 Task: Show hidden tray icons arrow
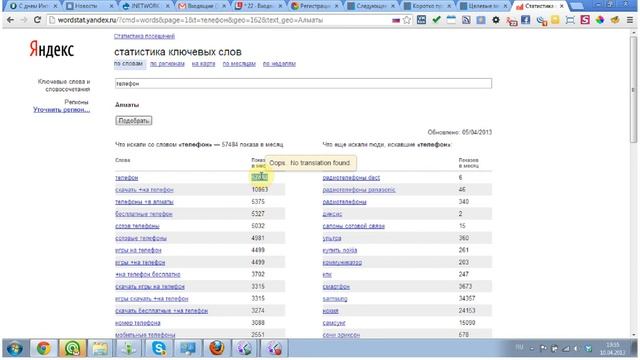coord(532,349)
